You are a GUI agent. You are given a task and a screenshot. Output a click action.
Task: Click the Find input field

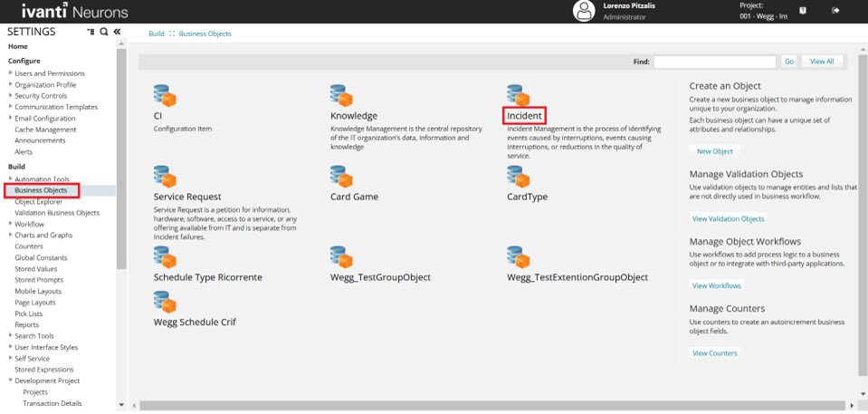(715, 62)
